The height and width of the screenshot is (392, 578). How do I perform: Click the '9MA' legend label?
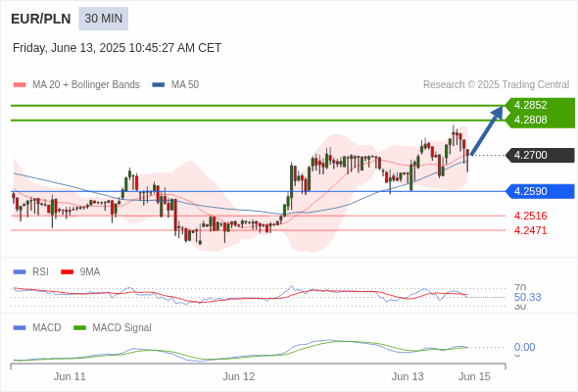[90, 272]
